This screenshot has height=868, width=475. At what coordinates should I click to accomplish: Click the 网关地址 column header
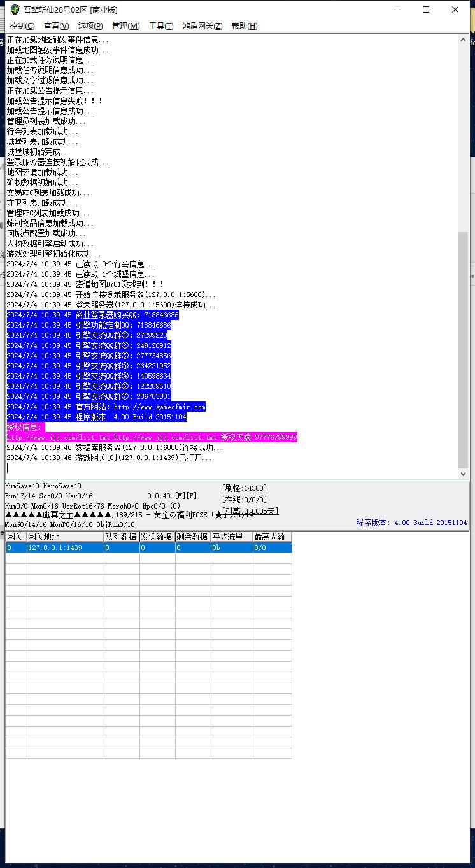coord(66,537)
